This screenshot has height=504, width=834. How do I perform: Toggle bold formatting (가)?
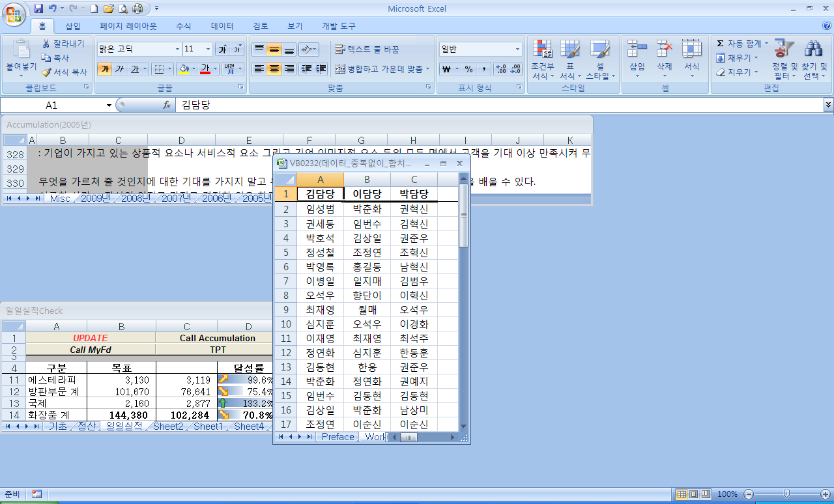104,69
